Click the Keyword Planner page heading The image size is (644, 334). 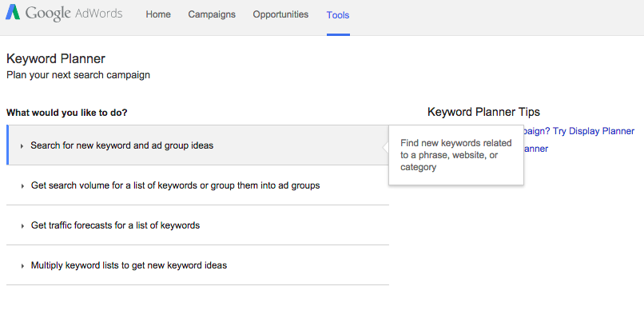[56, 59]
